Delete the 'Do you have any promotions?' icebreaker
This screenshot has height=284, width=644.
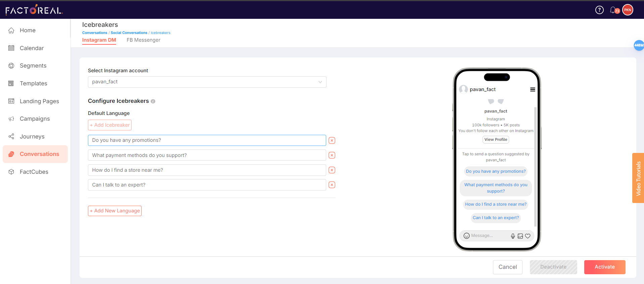pyautogui.click(x=332, y=140)
